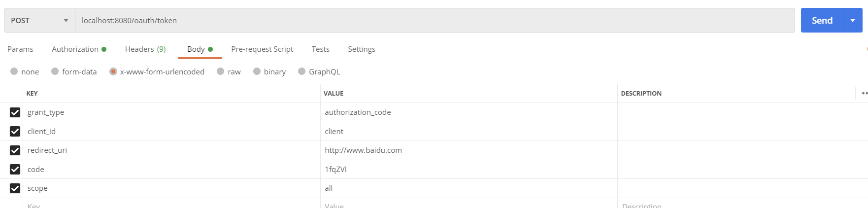Open the Send options dropdown arrow
The height and width of the screenshot is (208, 868).
[853, 21]
